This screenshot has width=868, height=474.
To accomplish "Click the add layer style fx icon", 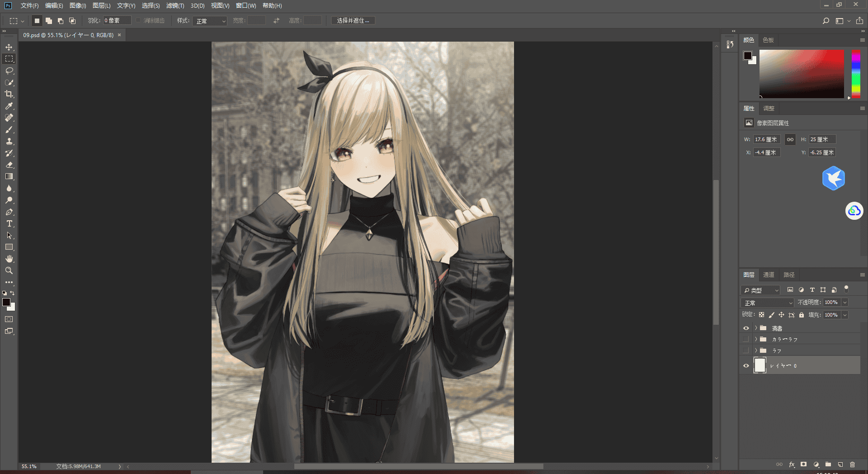I will (792, 465).
